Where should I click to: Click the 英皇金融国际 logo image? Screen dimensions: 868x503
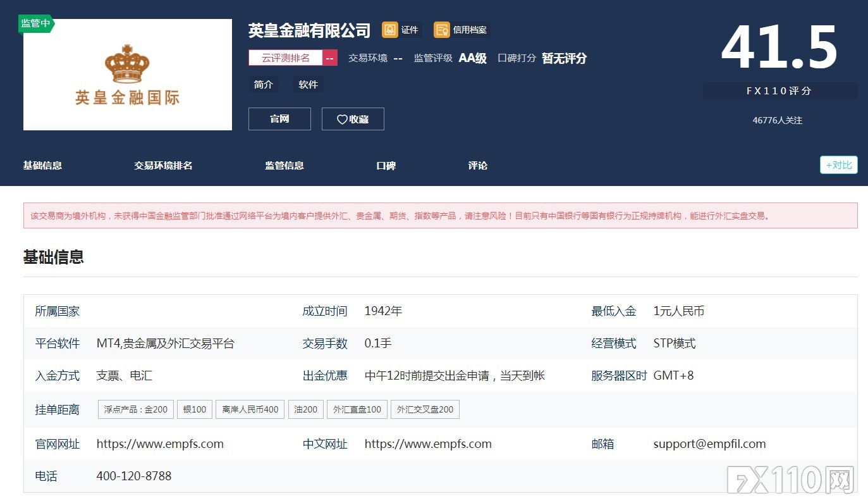coord(128,75)
